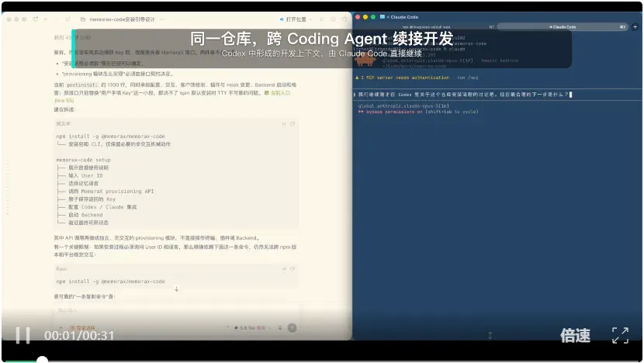Screen dimensions: 644x363
Task: Click the back arrow in Codex toolbar
Action: click(46, 19)
